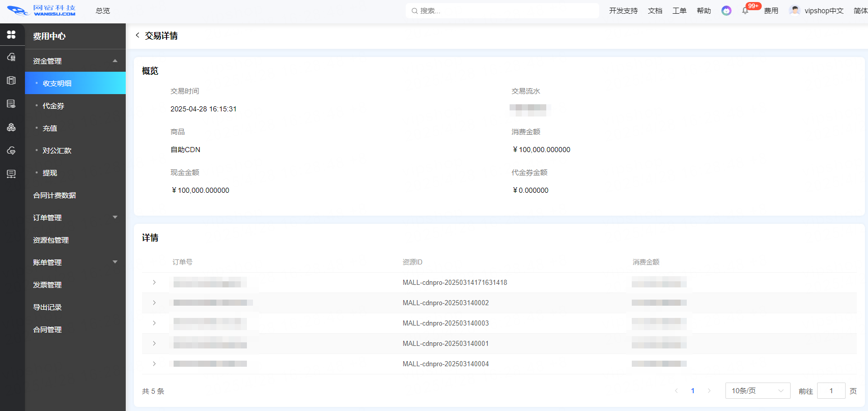Expand the 账单管理 menu section
Image resolution: width=868 pixels, height=411 pixels.
[x=115, y=262]
